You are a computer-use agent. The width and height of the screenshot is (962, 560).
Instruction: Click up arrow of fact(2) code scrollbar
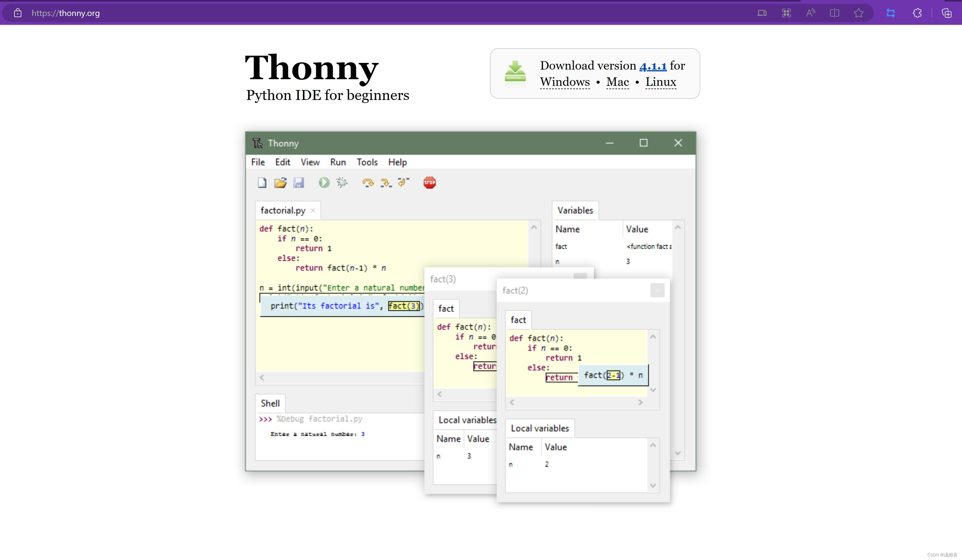653,337
